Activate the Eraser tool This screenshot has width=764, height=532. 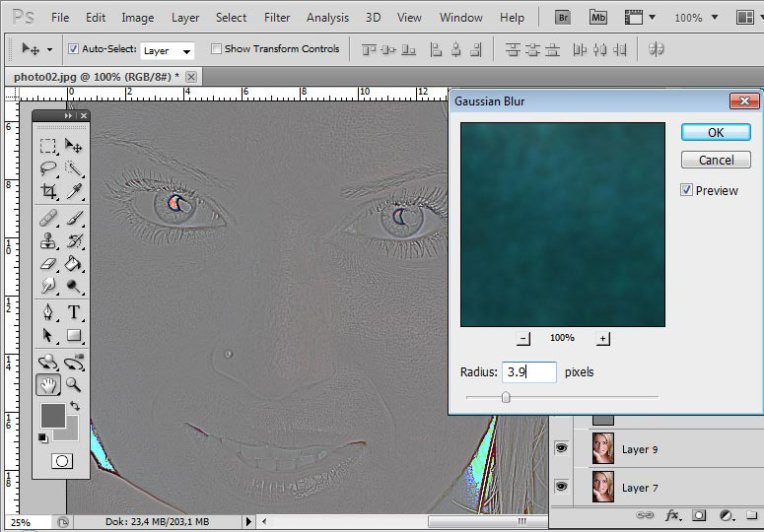(47, 264)
